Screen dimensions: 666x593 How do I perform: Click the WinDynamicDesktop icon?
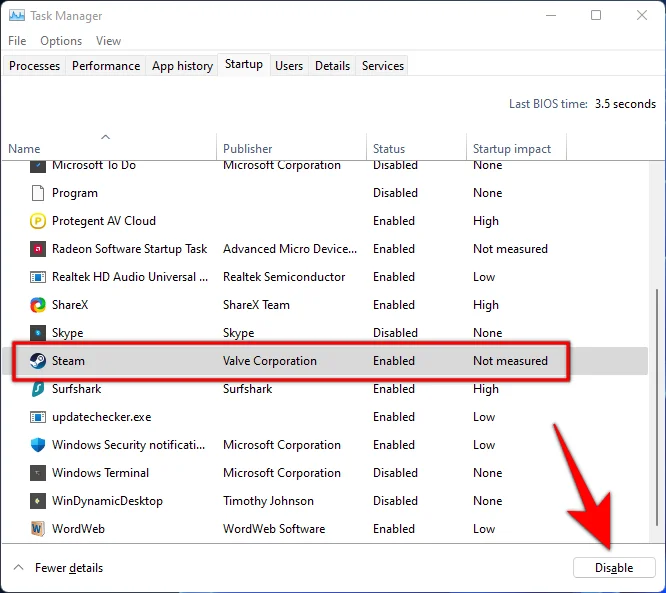click(38, 501)
